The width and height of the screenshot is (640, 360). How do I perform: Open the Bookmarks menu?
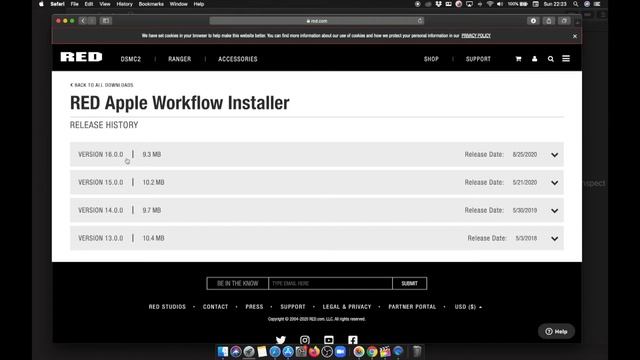[x=151, y=4]
